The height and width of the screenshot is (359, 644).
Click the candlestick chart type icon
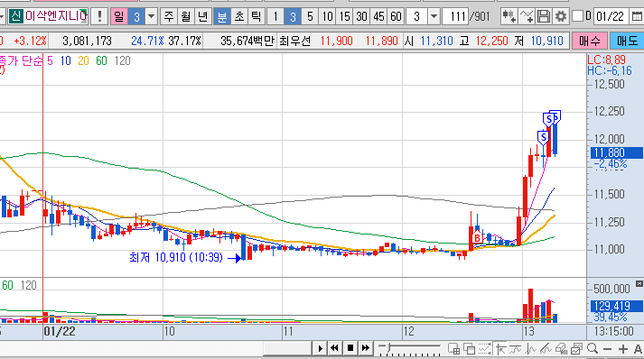pyautogui.click(x=509, y=16)
